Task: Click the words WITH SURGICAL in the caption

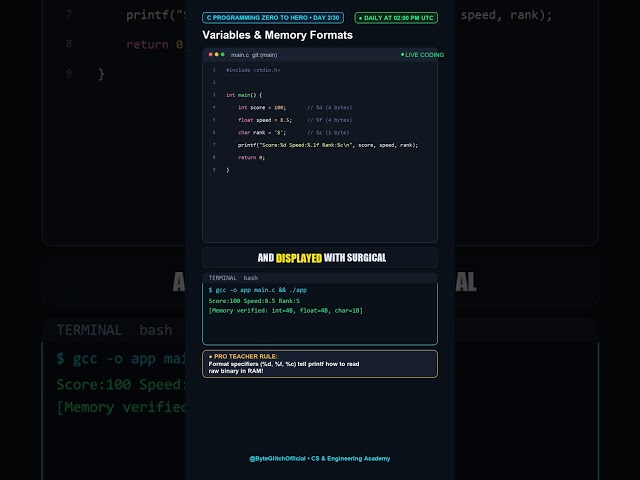Action: tap(355, 258)
